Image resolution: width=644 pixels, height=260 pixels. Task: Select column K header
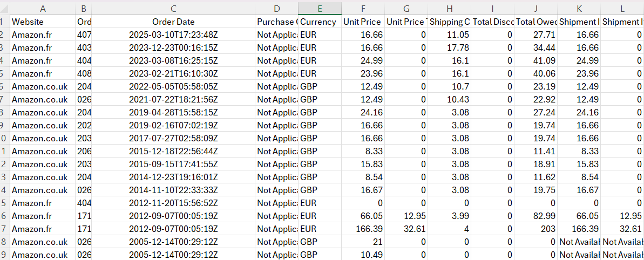click(579, 8)
